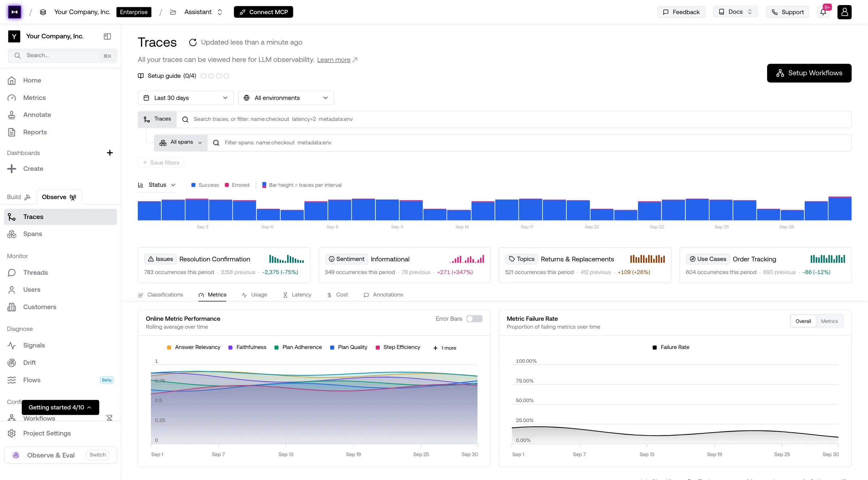Image resolution: width=868 pixels, height=480 pixels.
Task: Toggle Step Efficiency legend series
Action: point(398,347)
